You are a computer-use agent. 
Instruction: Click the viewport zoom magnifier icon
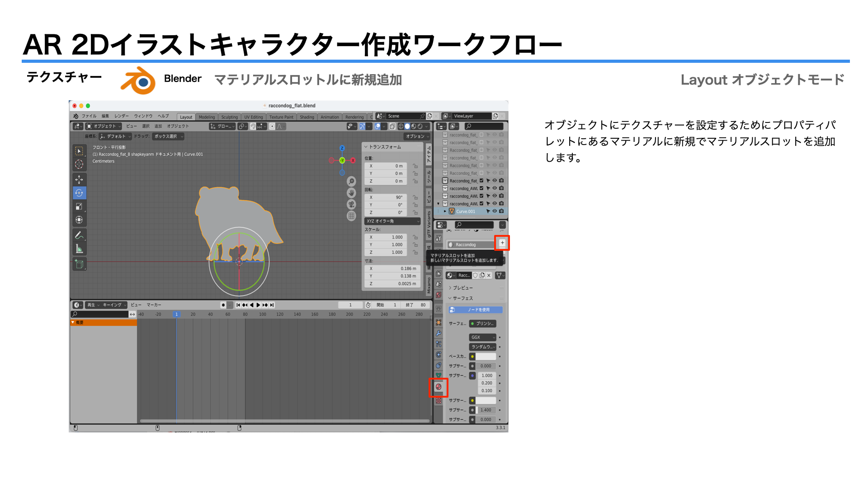point(351,181)
